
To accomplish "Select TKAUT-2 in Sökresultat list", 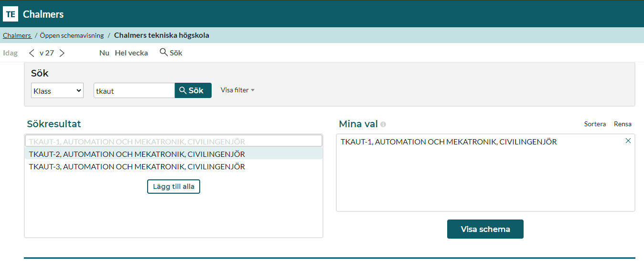I will (174, 154).
